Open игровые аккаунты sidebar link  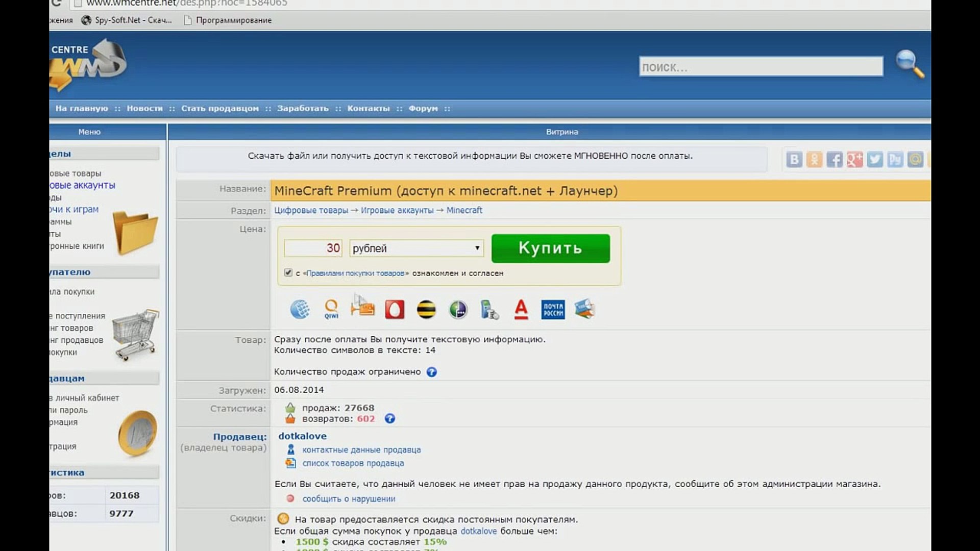(82, 185)
